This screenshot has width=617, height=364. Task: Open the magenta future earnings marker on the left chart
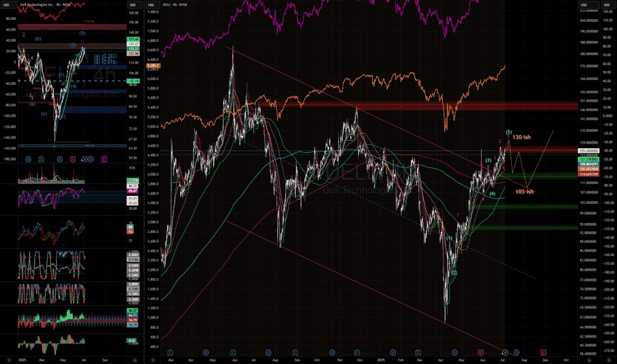[104, 159]
